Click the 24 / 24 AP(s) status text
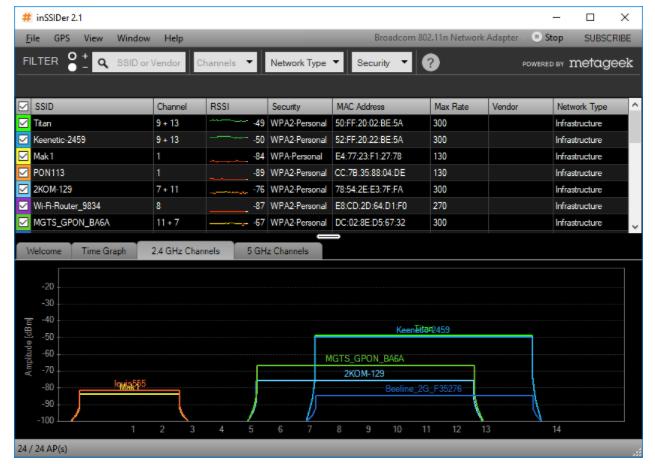This screenshot has width=655, height=464. pos(42,449)
